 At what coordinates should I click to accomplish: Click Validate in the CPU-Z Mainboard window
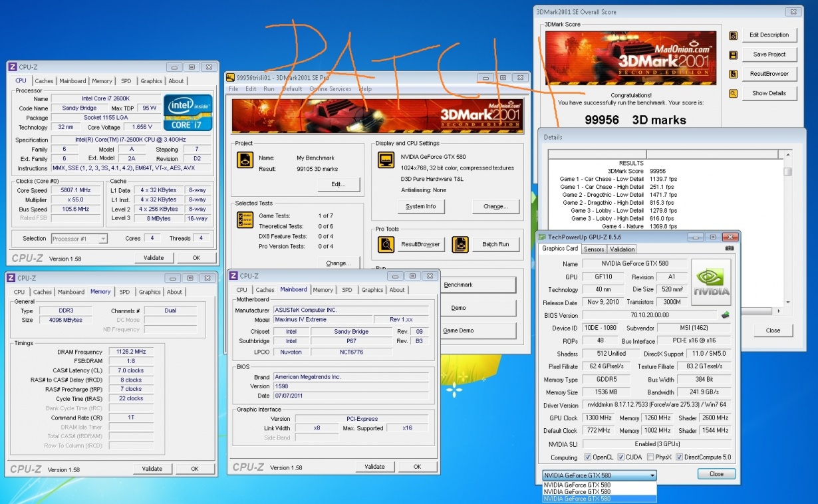[374, 467]
